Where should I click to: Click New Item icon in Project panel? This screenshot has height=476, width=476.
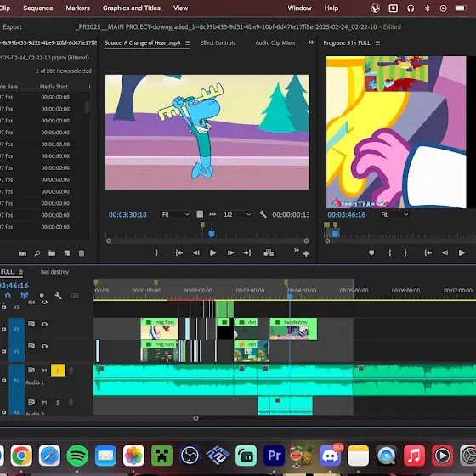click(x=67, y=253)
